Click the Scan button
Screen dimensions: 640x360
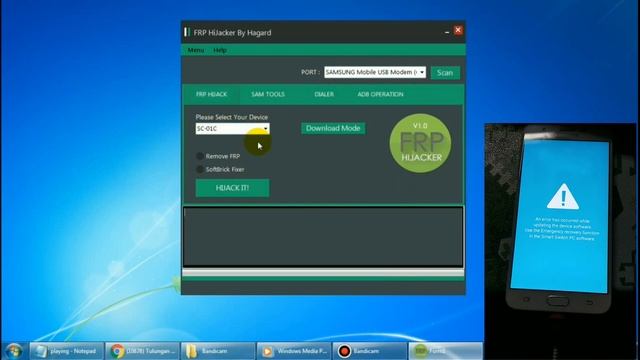point(445,73)
